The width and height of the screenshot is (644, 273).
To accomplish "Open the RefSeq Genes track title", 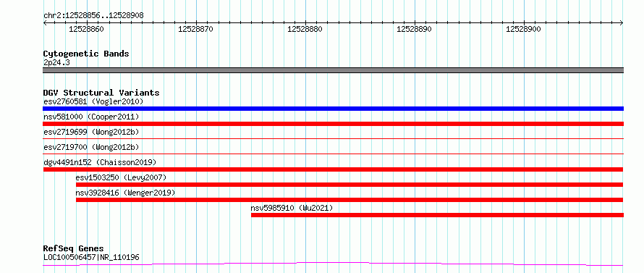I will (x=74, y=249).
